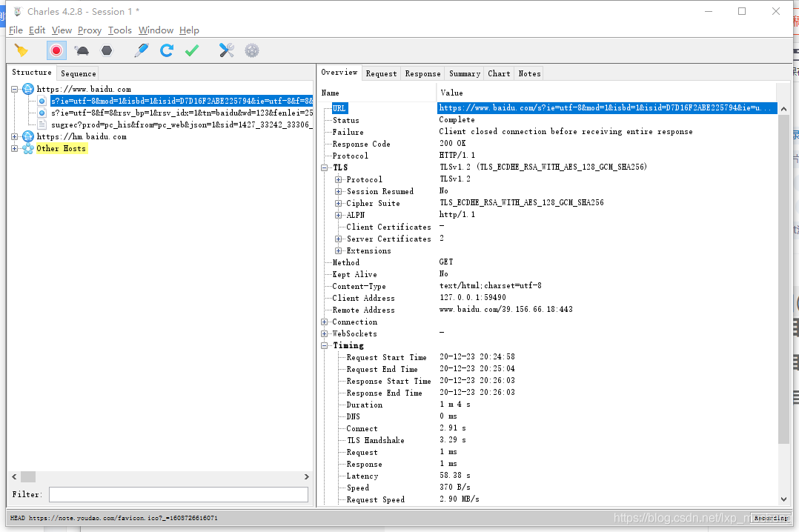Open the View menu
This screenshot has height=532, width=799.
point(62,30)
